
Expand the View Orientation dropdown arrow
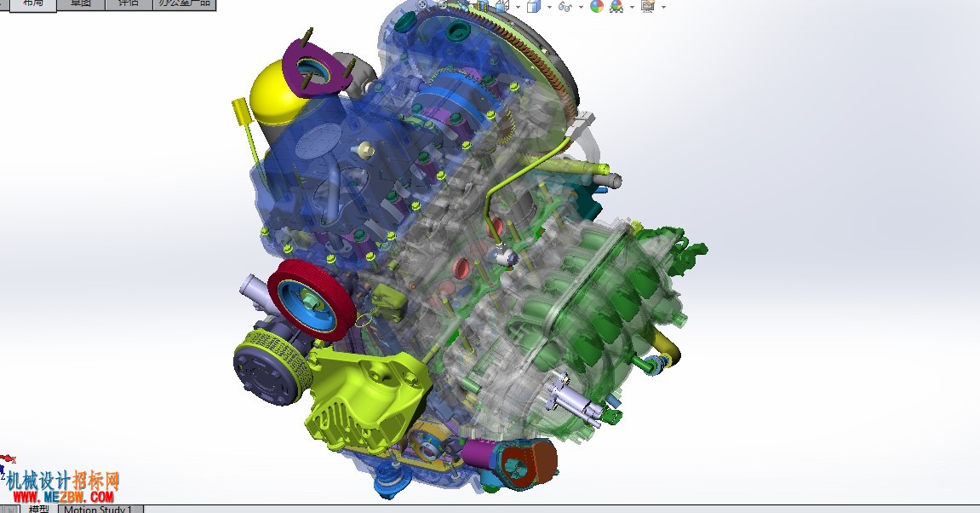tap(518, 8)
